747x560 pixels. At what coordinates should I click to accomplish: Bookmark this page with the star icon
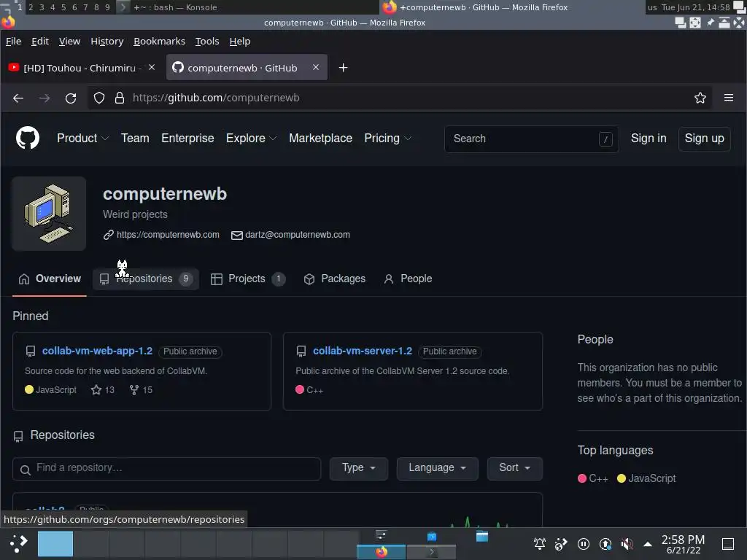700,98
